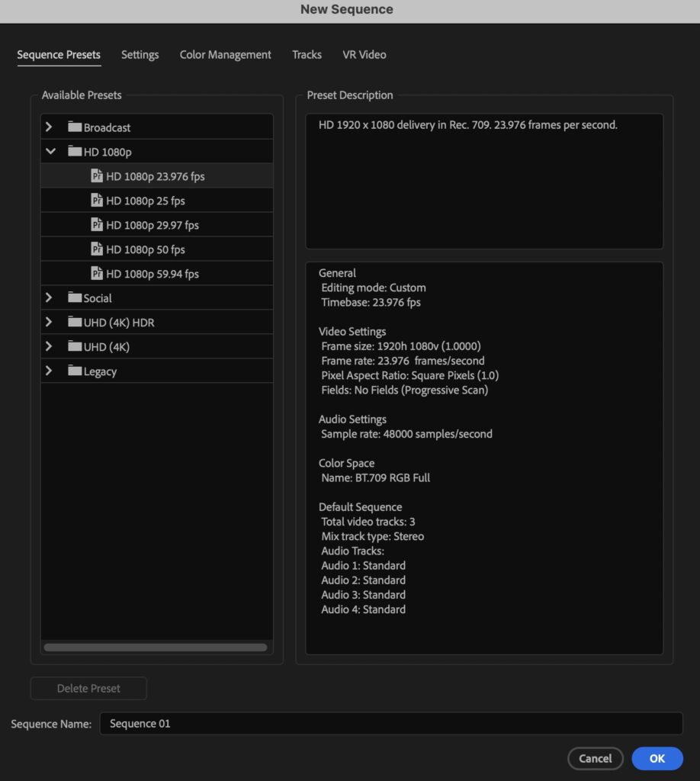Click the UHD (4K) folder icon
This screenshot has width=700, height=781.
click(75, 346)
